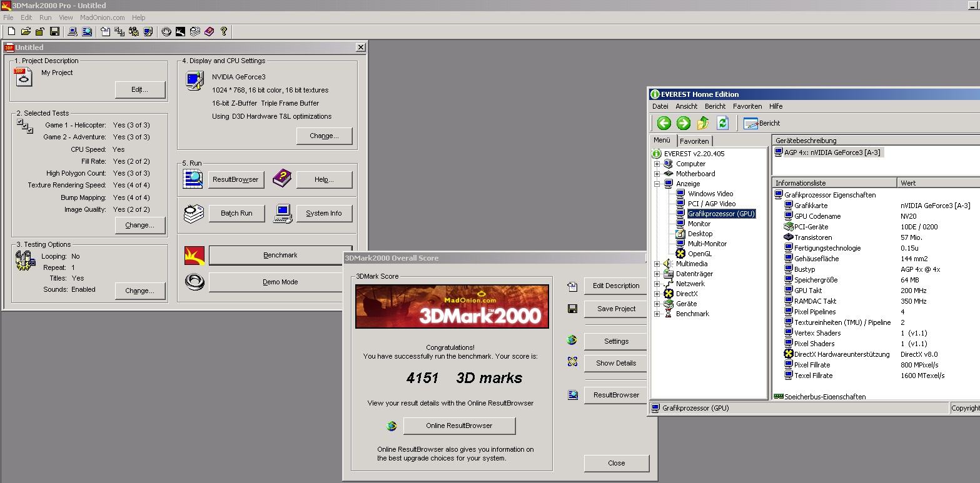The height and width of the screenshot is (483, 980).
Task: Click the computer System Info icon in 3DMark toolbar
Action: pos(73,31)
